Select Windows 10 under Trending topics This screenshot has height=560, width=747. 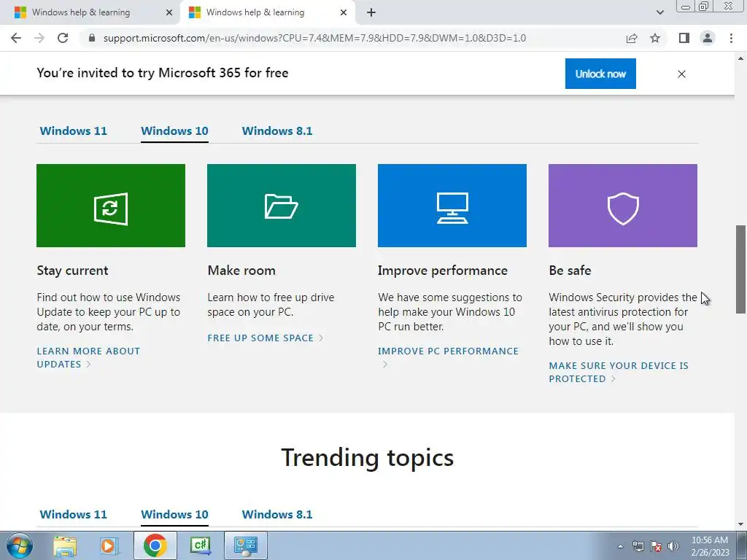tap(174, 515)
